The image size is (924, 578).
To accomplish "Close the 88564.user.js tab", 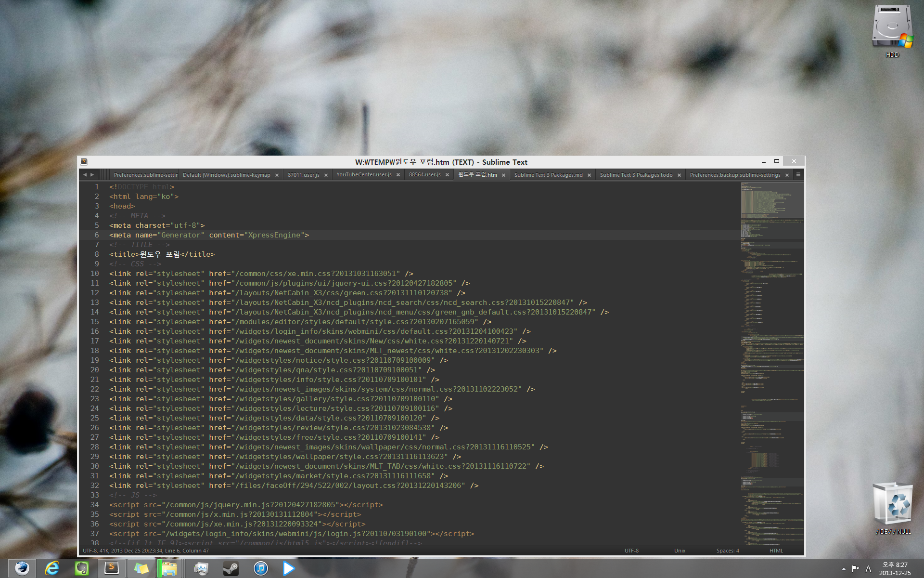I will click(x=447, y=175).
